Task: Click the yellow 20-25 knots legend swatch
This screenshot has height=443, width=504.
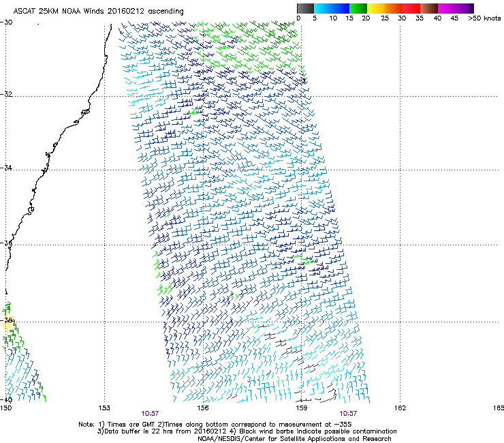Action: tap(376, 8)
